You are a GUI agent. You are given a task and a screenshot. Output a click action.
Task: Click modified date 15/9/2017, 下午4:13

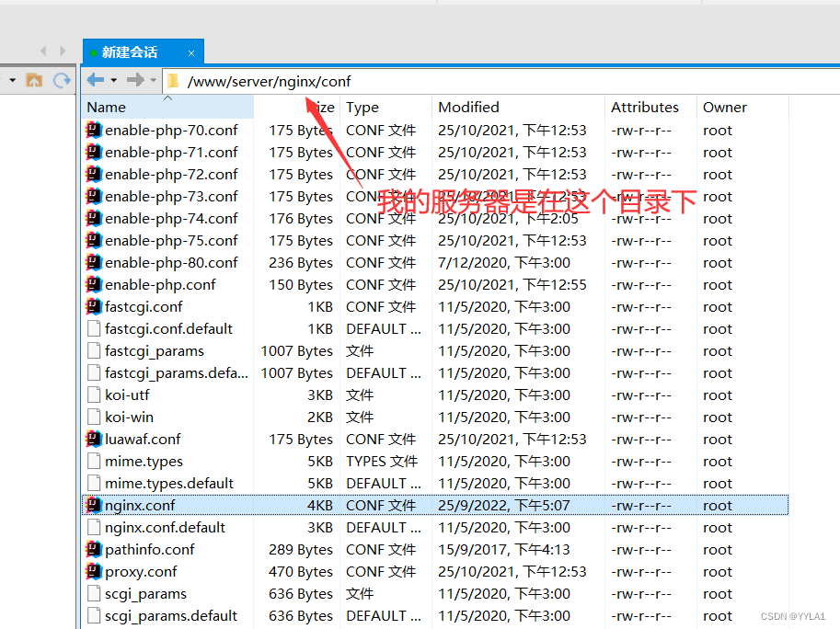(503, 550)
